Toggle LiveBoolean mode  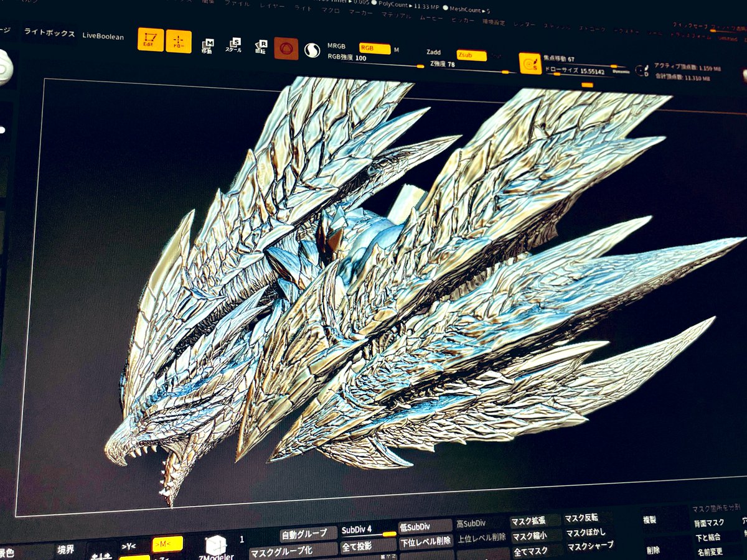pos(103,36)
